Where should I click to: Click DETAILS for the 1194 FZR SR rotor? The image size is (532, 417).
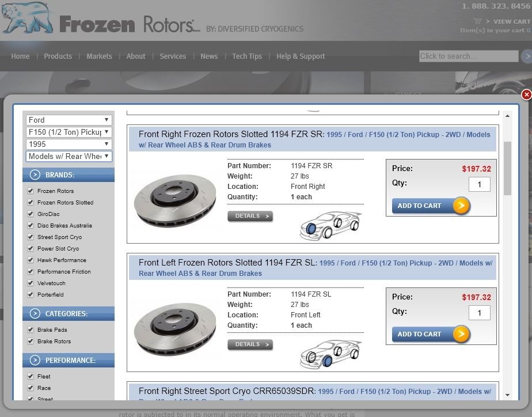(250, 216)
